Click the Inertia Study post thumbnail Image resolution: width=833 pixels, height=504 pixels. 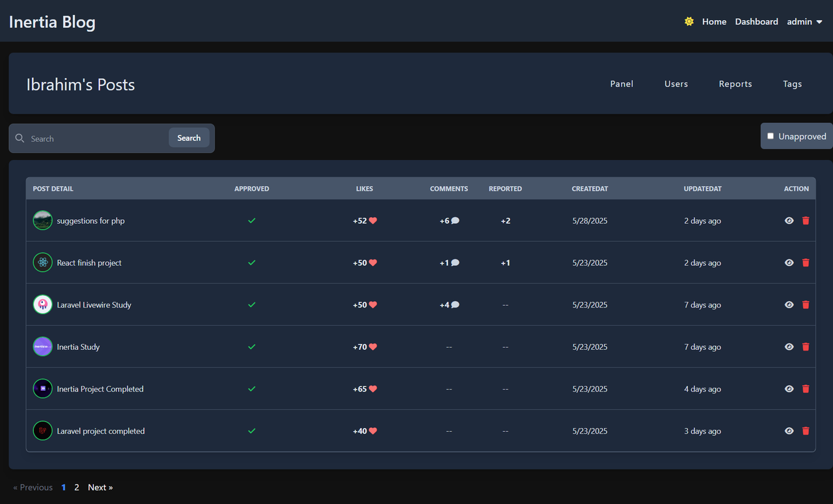pos(42,347)
